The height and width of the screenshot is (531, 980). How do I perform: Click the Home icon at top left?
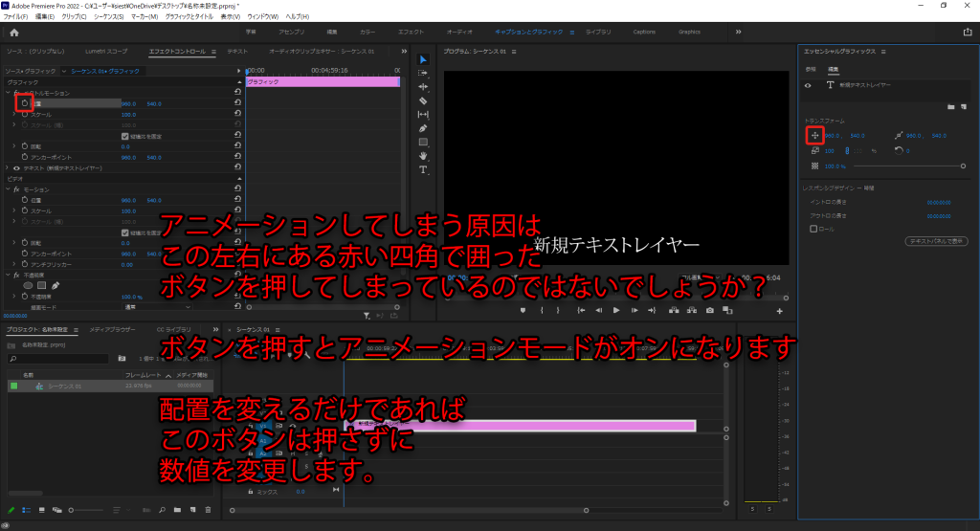coord(13,32)
